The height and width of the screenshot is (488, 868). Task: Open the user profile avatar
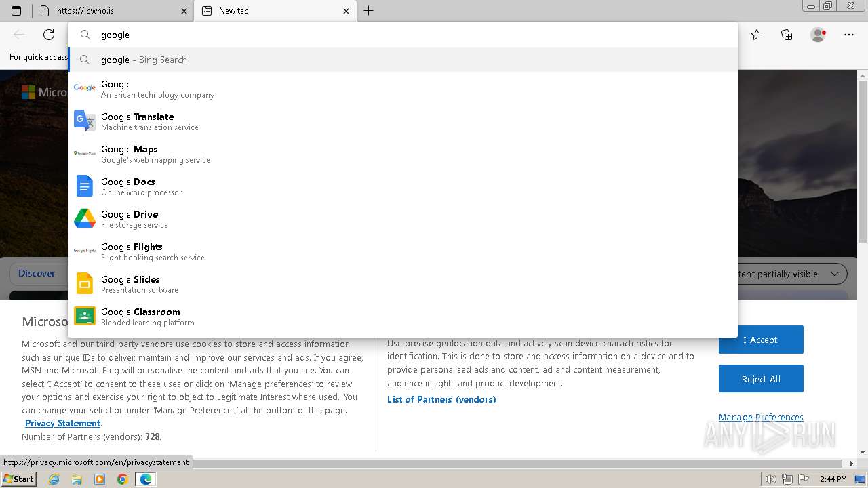pos(818,35)
